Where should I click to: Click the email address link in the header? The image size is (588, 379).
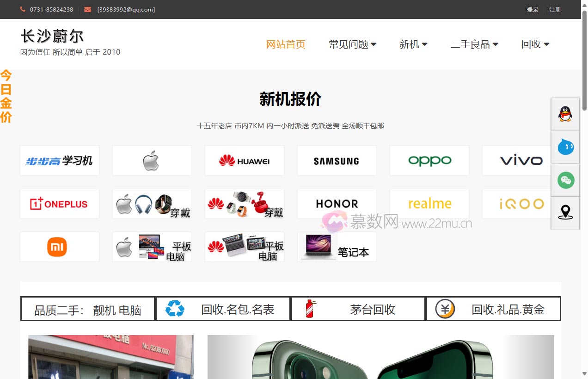tap(126, 9)
